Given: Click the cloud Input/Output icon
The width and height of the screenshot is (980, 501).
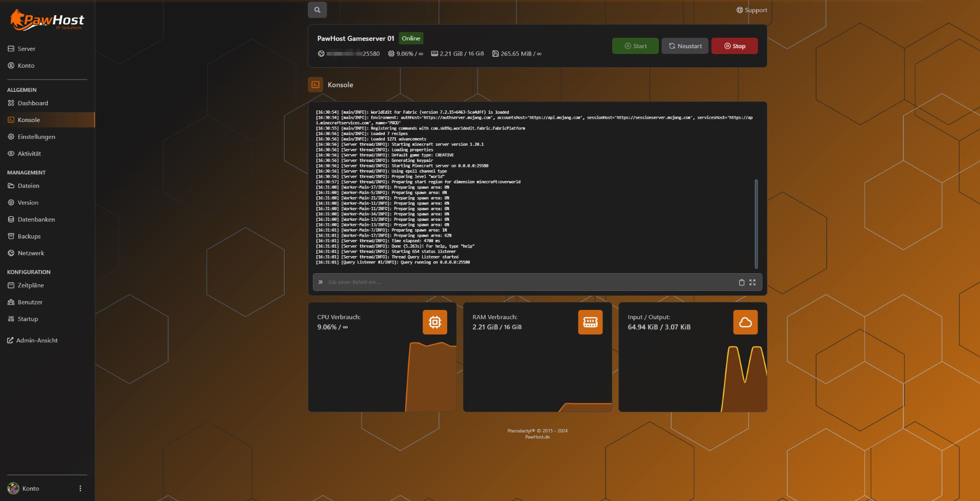Looking at the screenshot, I should click(x=745, y=322).
